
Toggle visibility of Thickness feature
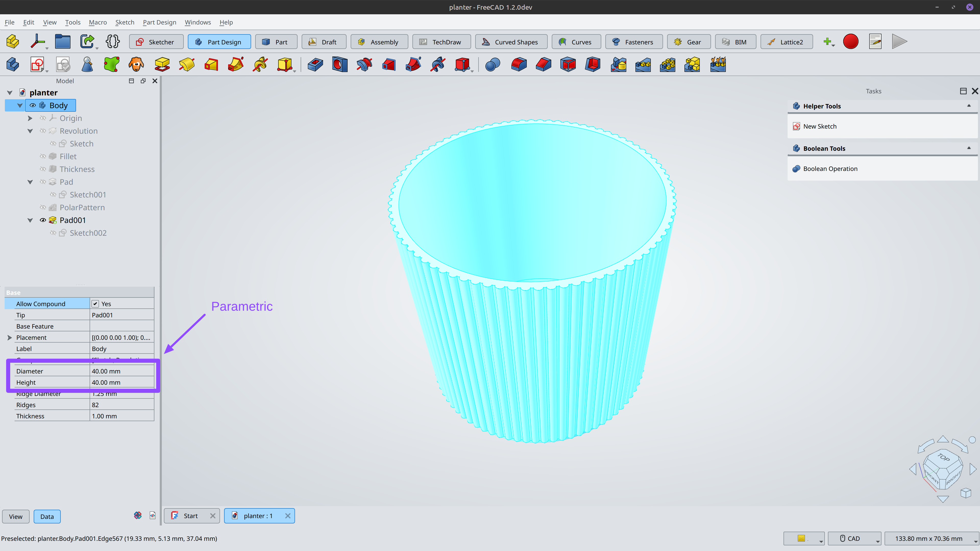point(43,169)
